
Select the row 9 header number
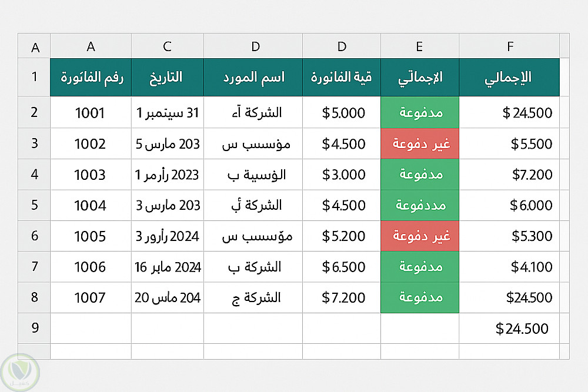pyautogui.click(x=35, y=328)
